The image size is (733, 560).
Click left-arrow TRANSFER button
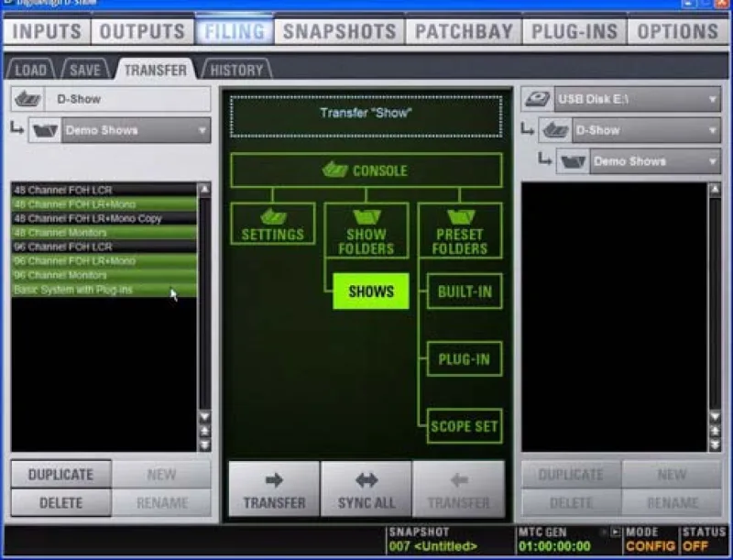tap(459, 489)
